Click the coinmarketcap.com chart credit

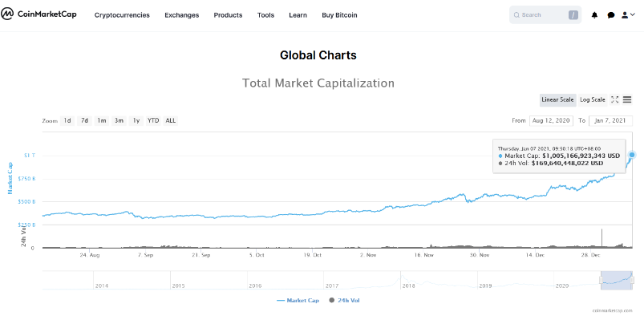[612, 311]
